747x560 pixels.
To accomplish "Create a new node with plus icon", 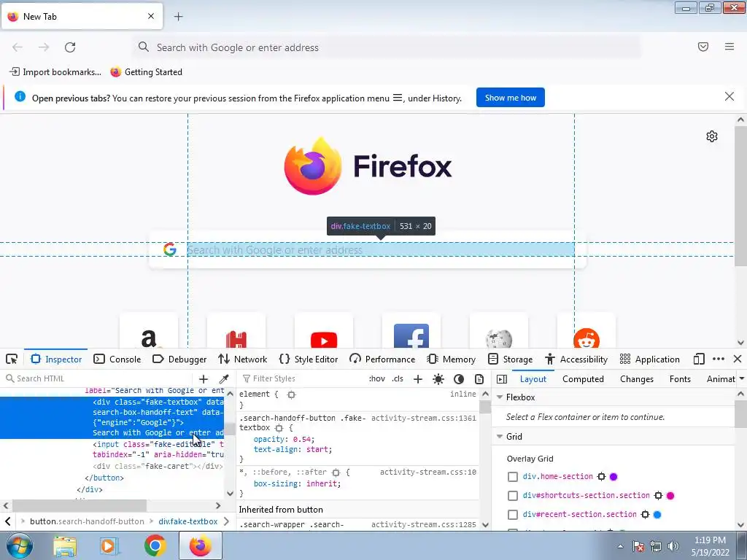I will [204, 379].
